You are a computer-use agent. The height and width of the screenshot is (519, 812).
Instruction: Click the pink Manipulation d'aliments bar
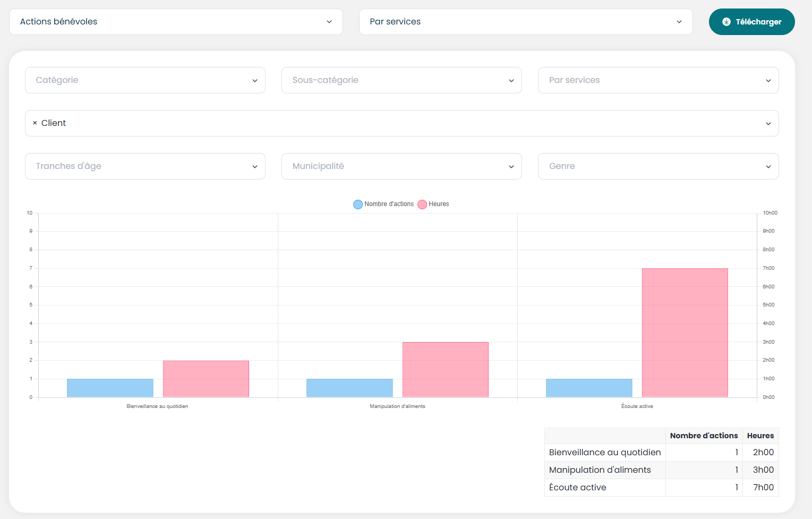click(445, 369)
